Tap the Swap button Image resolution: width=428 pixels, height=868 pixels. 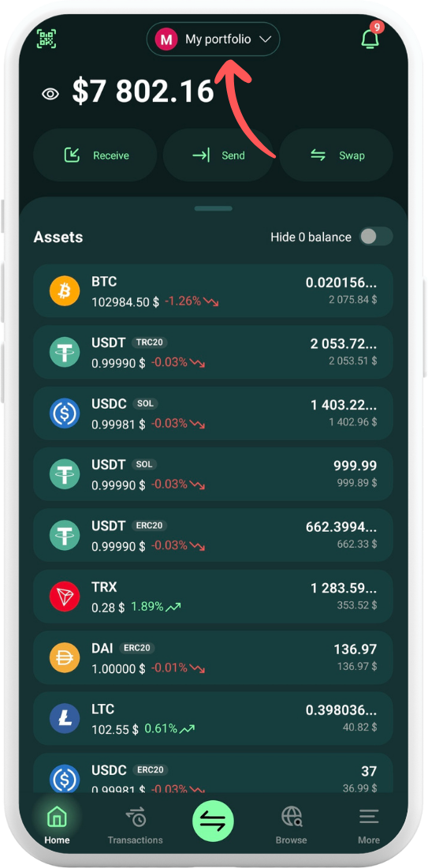[337, 155]
